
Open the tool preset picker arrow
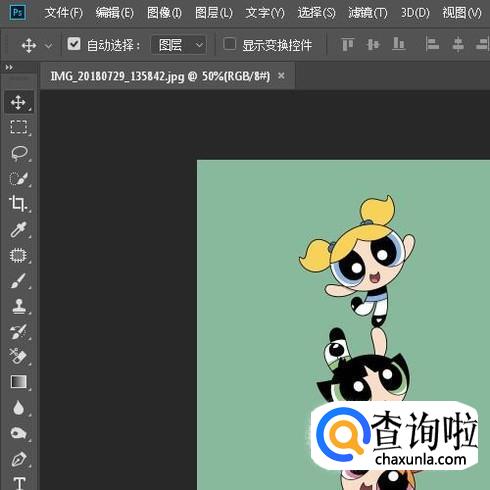point(49,45)
